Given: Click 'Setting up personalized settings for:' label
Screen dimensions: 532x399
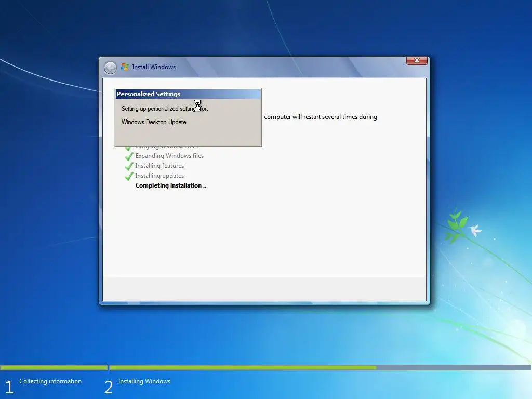Looking at the screenshot, I should point(165,109).
